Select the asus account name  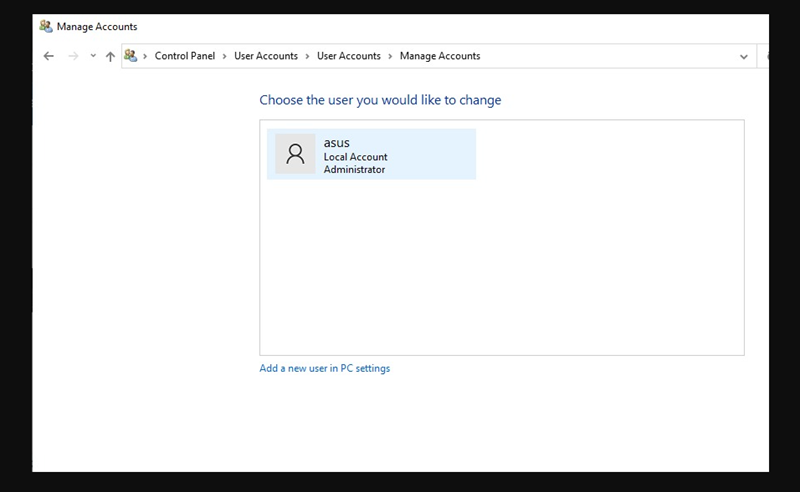[x=337, y=143]
